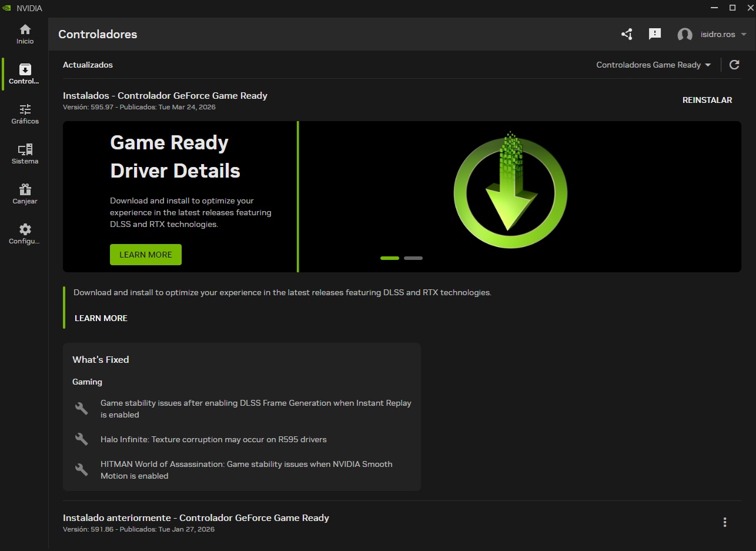756x551 pixels.
Task: Open the Gráficos section icon
Action: tap(25, 113)
